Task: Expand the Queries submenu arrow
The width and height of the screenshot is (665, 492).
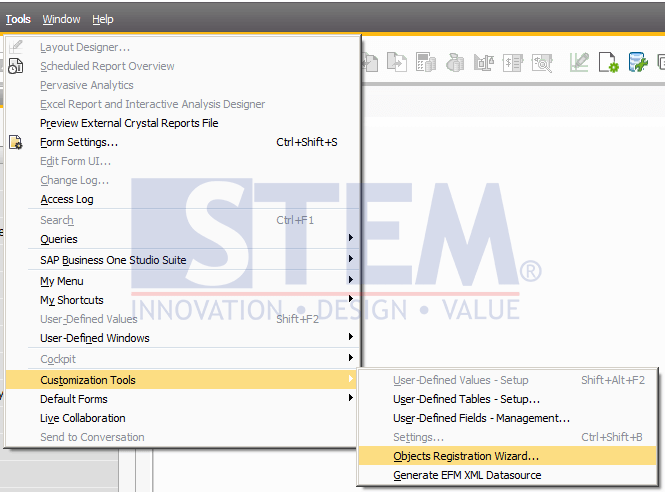Action: tap(350, 238)
